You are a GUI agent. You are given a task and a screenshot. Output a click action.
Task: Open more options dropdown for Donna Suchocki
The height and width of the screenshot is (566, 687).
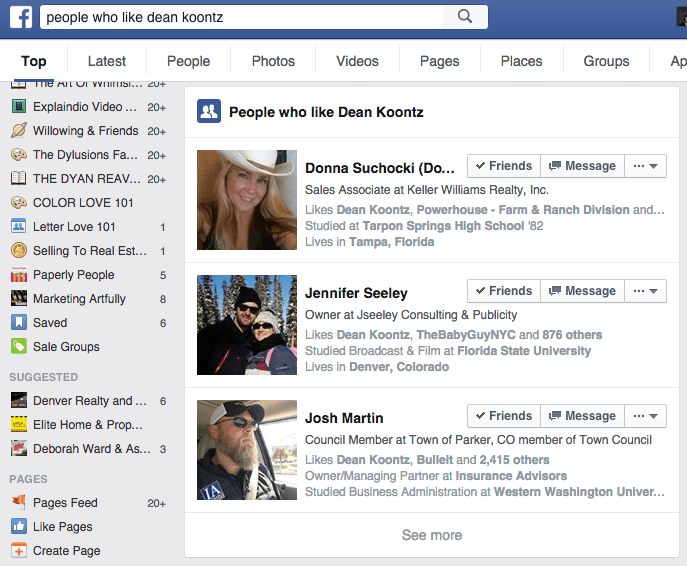(x=645, y=166)
